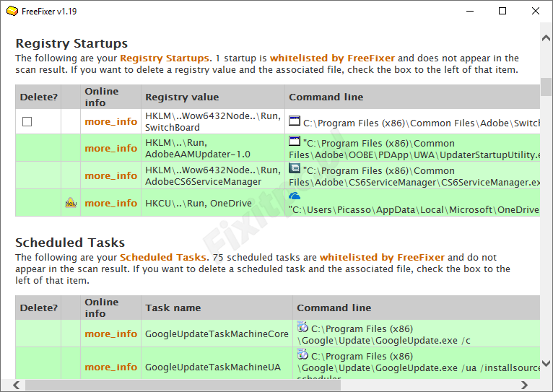Image resolution: width=553 pixels, height=392 pixels.
Task: Click the GoogleUpdate.exe /c command line text
Action: tap(384, 334)
